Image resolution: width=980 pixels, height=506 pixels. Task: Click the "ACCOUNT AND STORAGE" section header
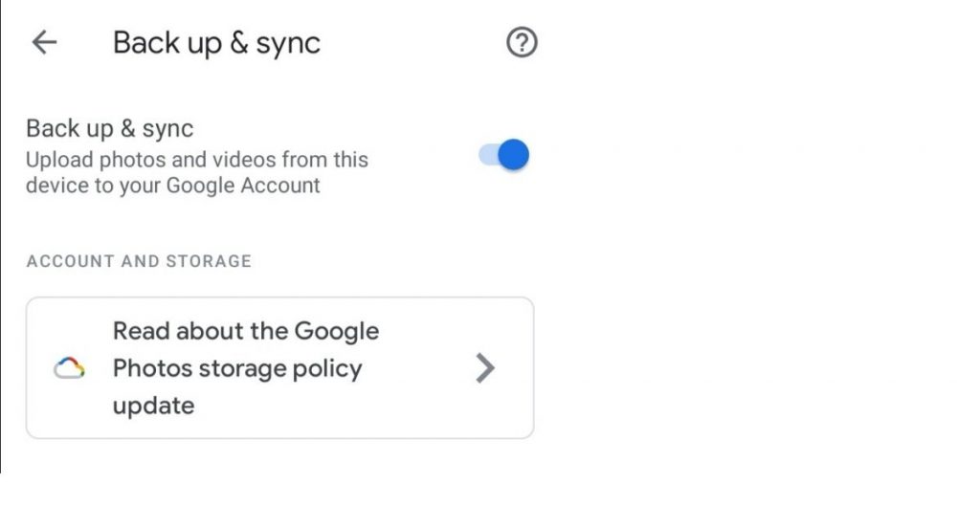coord(139,261)
